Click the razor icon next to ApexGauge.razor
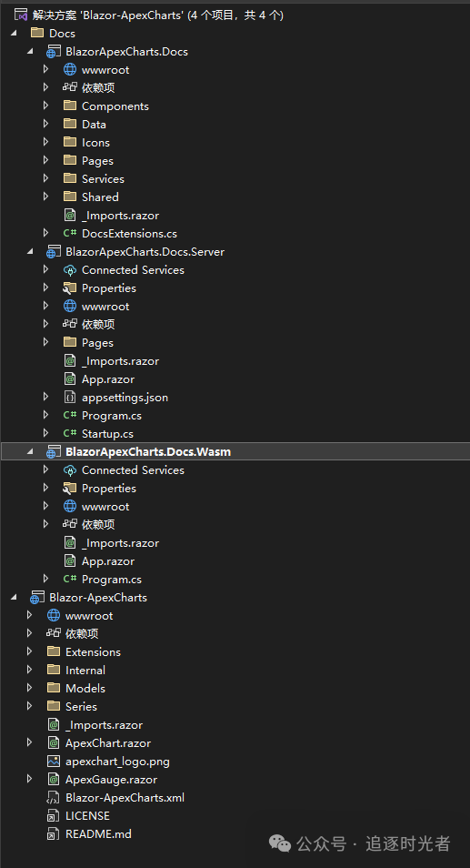 point(54,780)
